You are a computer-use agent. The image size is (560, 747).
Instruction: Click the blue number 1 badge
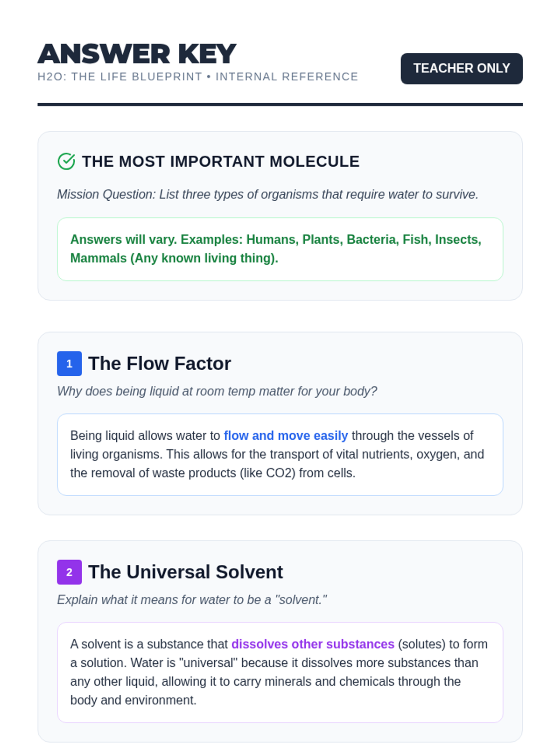point(69,364)
